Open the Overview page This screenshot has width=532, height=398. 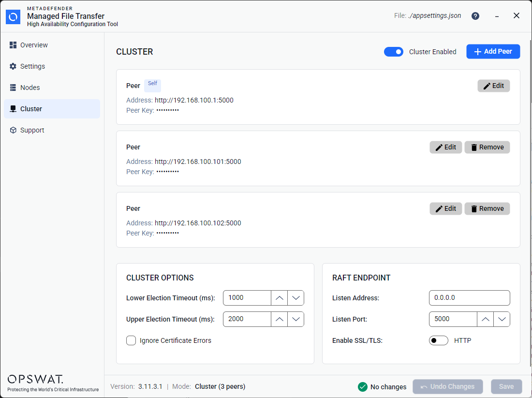point(52,45)
